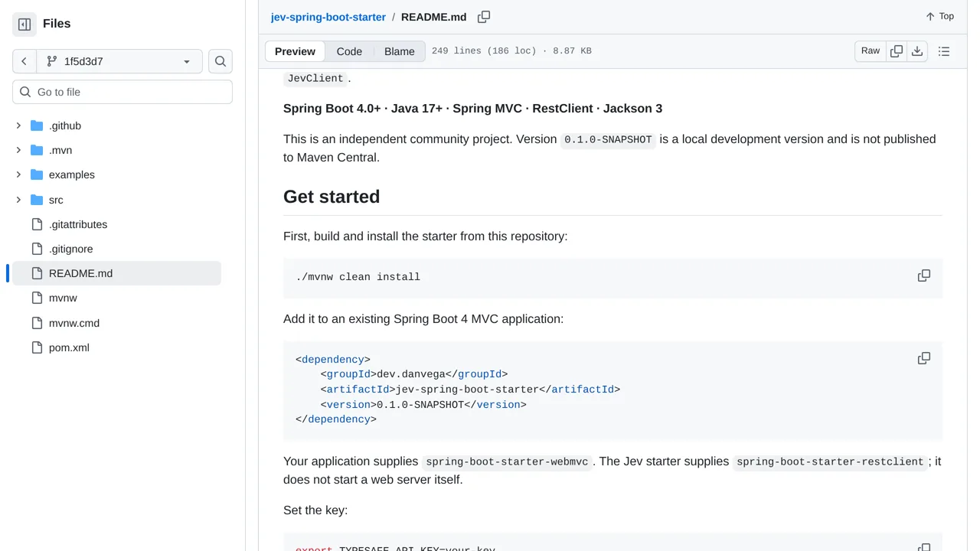Expand the src folder chevron
980x551 pixels.
[x=18, y=200]
